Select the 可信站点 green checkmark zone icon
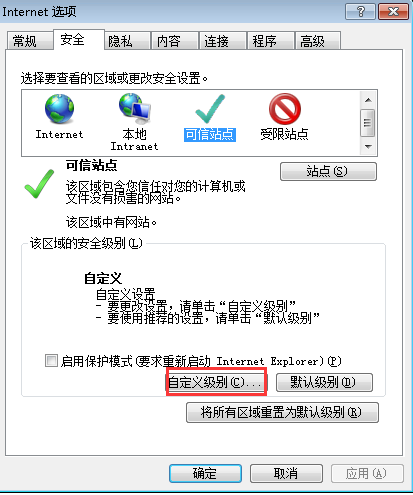The image size is (413, 495). [x=210, y=109]
